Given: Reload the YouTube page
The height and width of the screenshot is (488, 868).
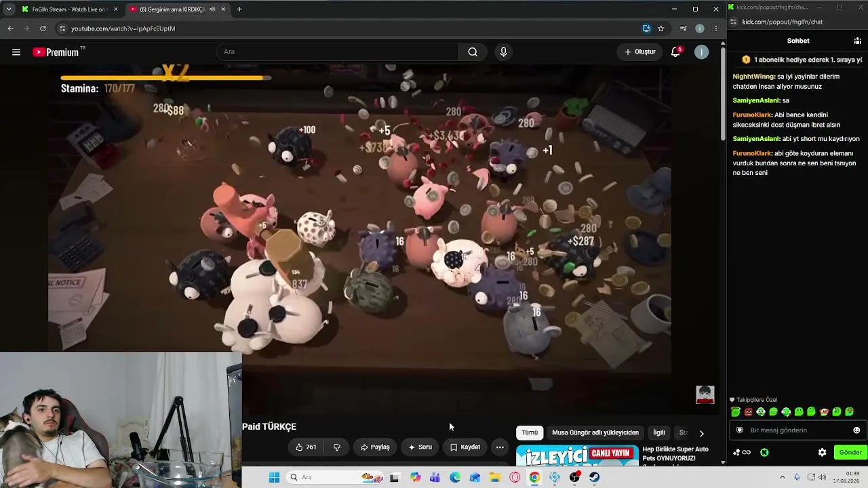Looking at the screenshot, I should [x=43, y=28].
